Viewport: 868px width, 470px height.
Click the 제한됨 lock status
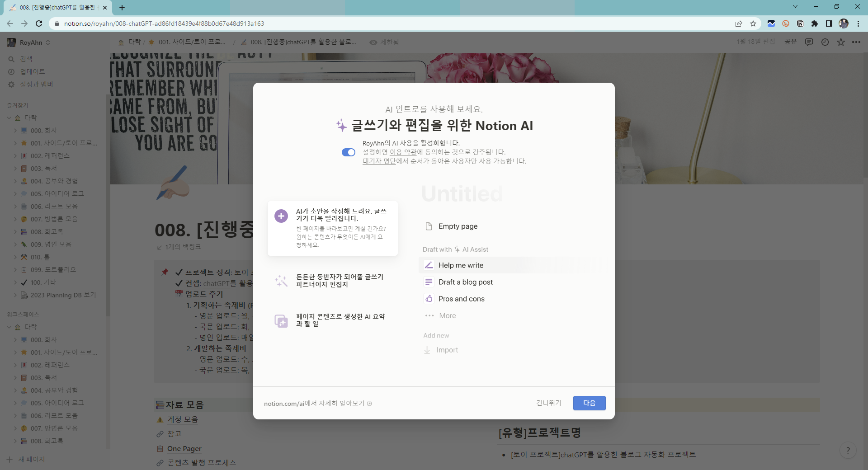pos(384,42)
